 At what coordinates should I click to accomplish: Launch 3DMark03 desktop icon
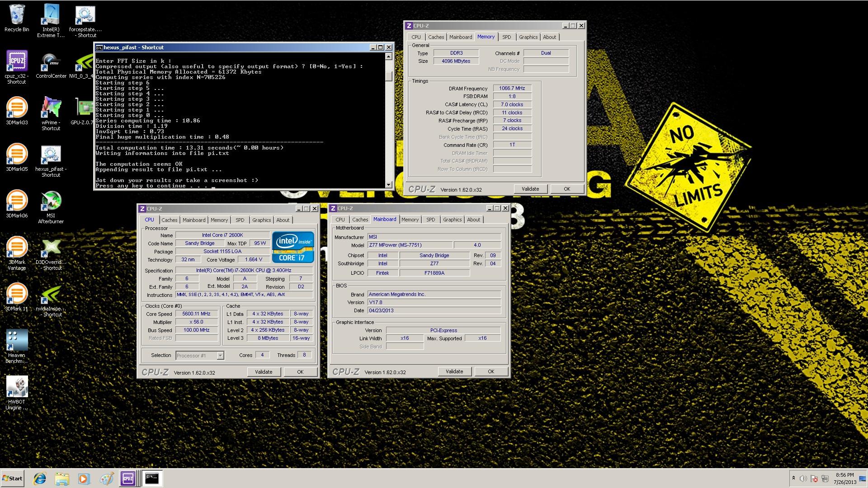(x=17, y=111)
